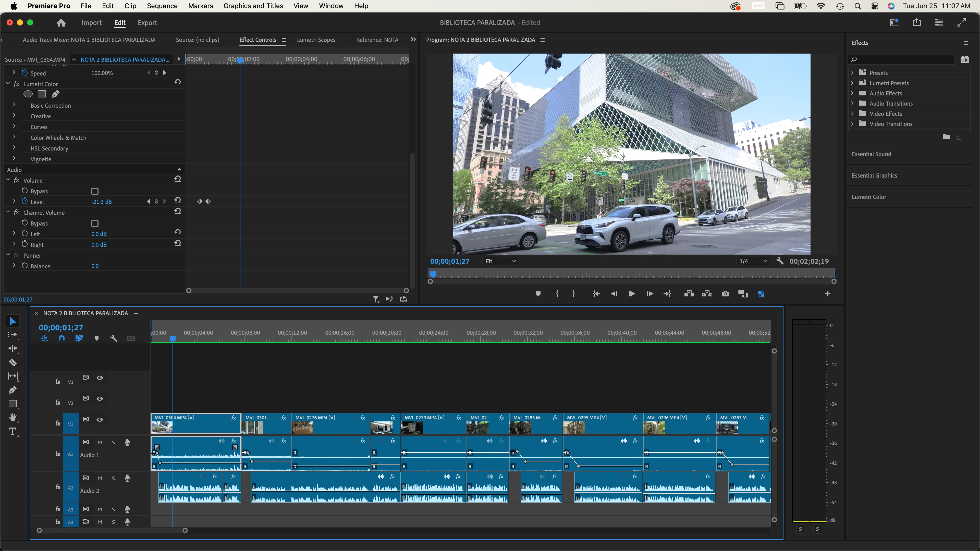Switch to Lumetri Scopes tab
980x551 pixels.
pos(316,40)
